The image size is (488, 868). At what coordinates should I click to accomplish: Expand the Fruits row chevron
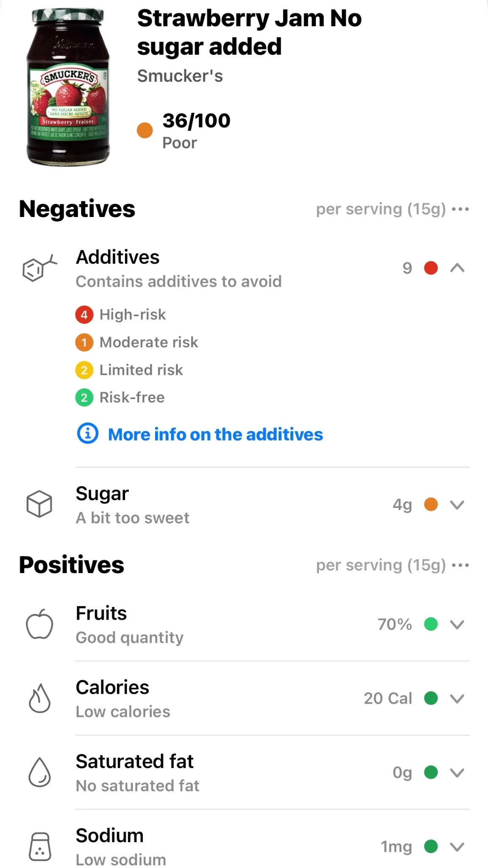coord(457,624)
